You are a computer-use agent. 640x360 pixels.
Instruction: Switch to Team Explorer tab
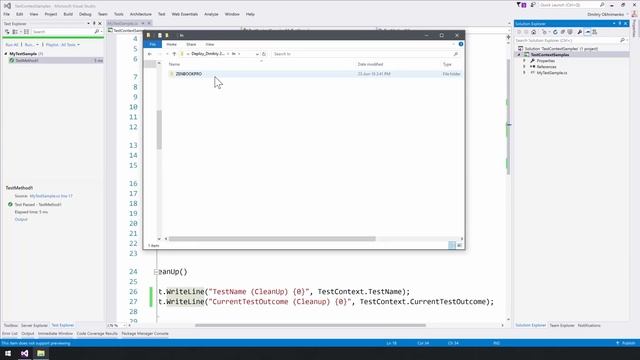[x=562, y=325]
